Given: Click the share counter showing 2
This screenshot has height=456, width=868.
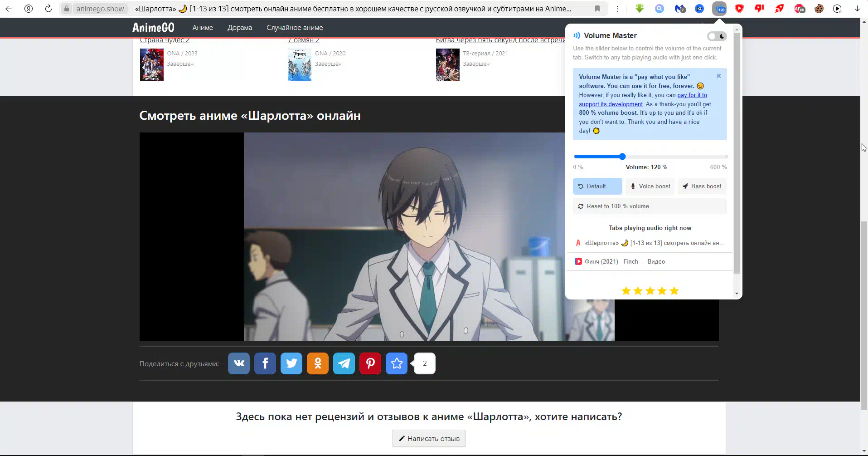Looking at the screenshot, I should [x=425, y=363].
